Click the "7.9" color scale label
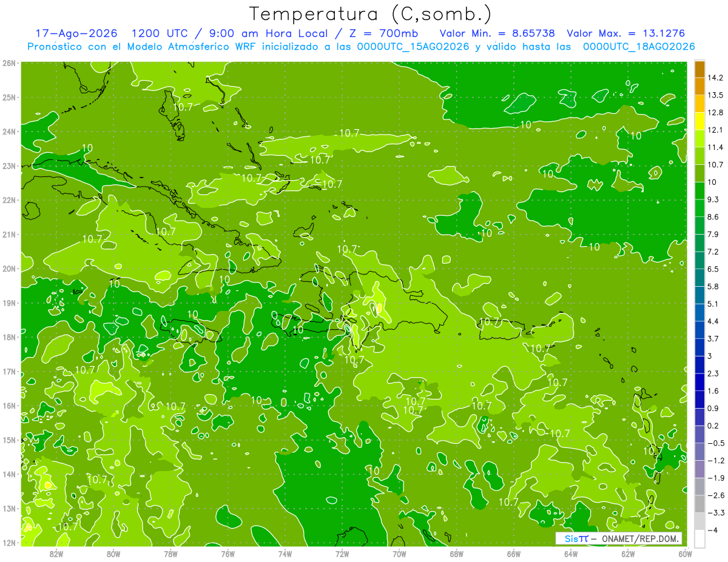This screenshot has width=728, height=562. [713, 234]
